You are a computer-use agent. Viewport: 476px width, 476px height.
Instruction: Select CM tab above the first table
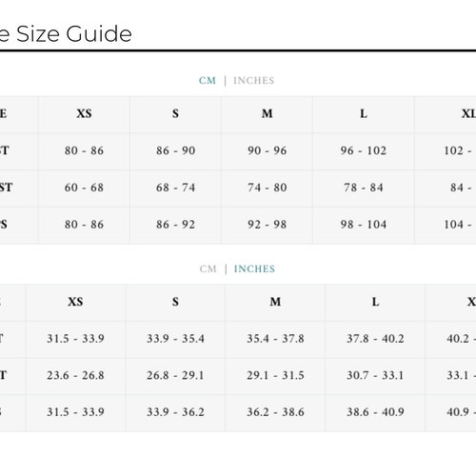[x=208, y=81]
